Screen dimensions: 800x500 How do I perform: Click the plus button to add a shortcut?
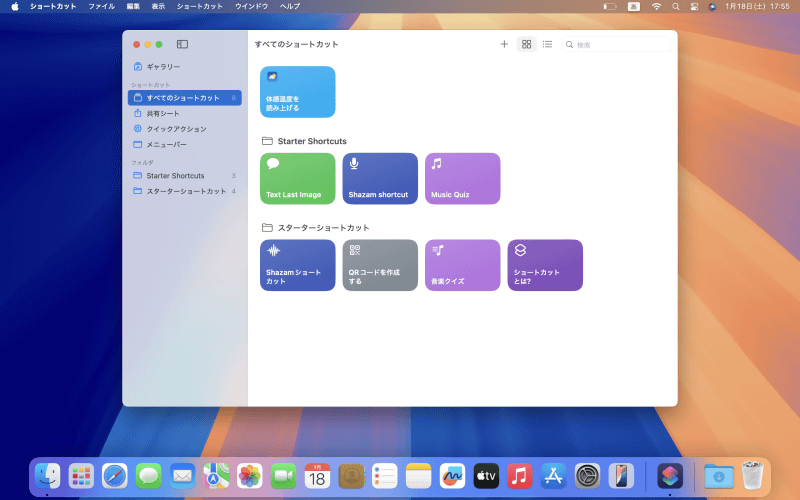(x=504, y=44)
